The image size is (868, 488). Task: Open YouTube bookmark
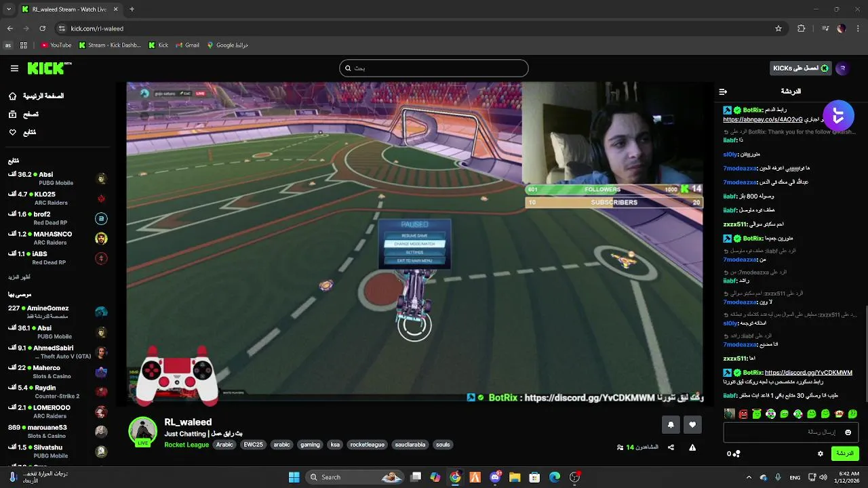[x=56, y=45]
